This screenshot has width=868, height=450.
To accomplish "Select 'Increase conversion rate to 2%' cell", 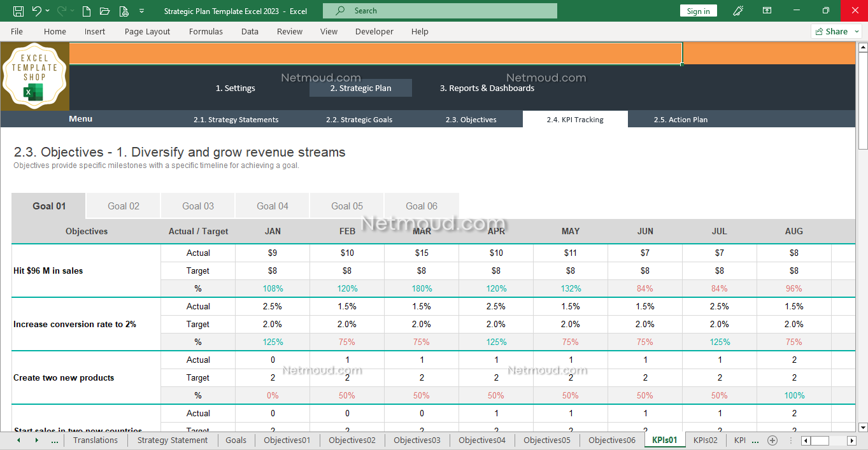I will coord(86,325).
